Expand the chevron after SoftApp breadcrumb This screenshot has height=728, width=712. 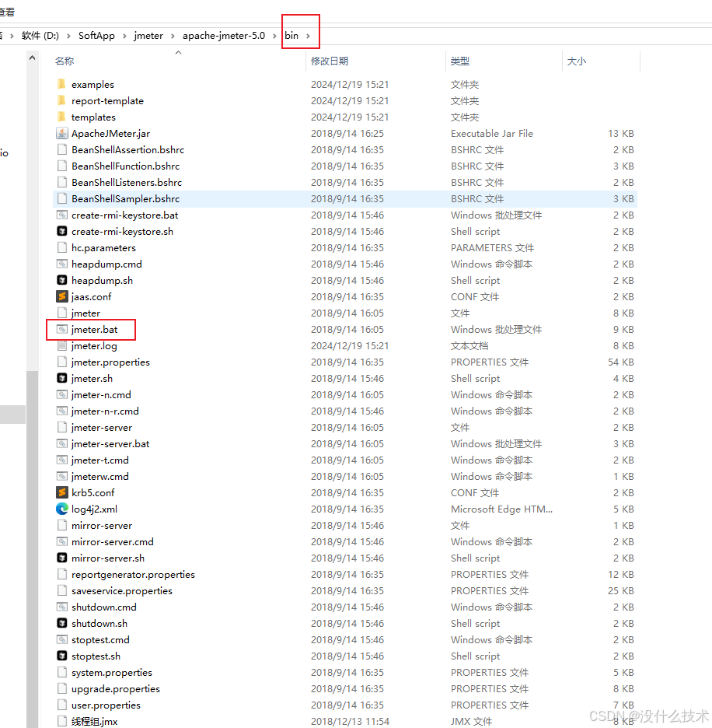(124, 36)
